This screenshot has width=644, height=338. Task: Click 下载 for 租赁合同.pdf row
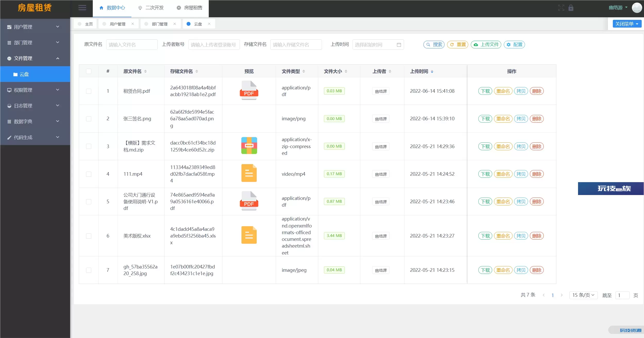click(x=485, y=91)
